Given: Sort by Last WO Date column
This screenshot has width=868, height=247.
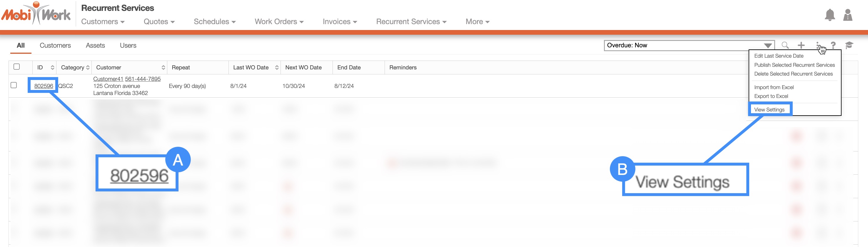Looking at the screenshot, I should pyautogui.click(x=277, y=67).
